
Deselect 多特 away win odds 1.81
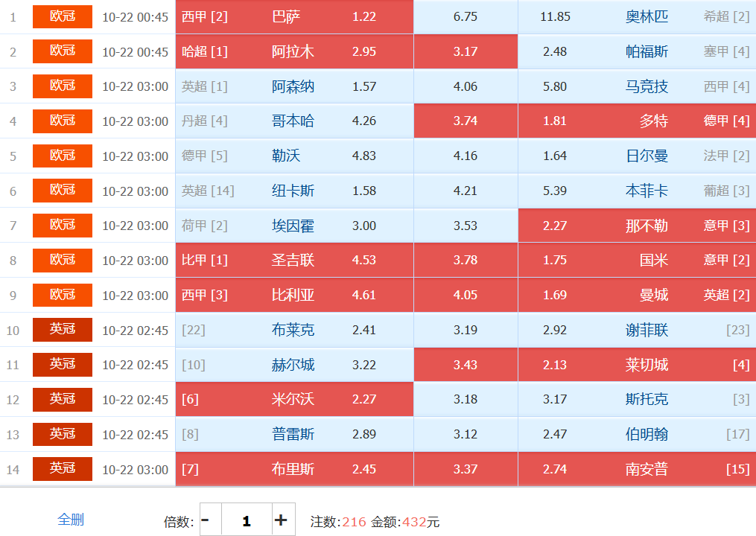[x=637, y=121]
